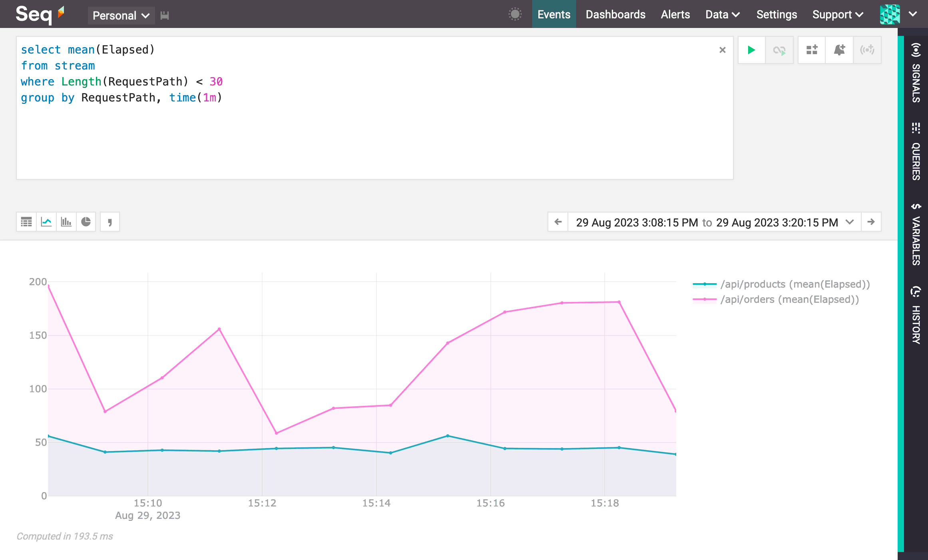Move the time range back with the left arrow
Screen dimensions: 928x560
click(x=558, y=222)
